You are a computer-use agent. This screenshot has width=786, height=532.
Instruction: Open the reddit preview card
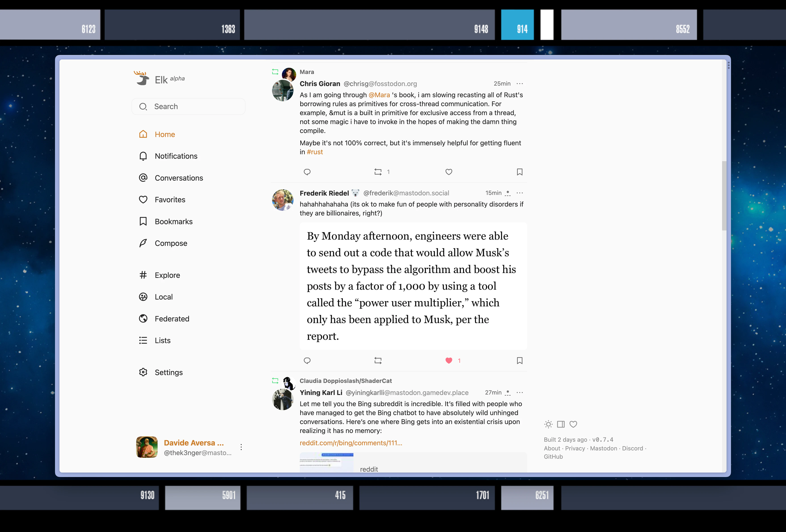click(x=413, y=462)
